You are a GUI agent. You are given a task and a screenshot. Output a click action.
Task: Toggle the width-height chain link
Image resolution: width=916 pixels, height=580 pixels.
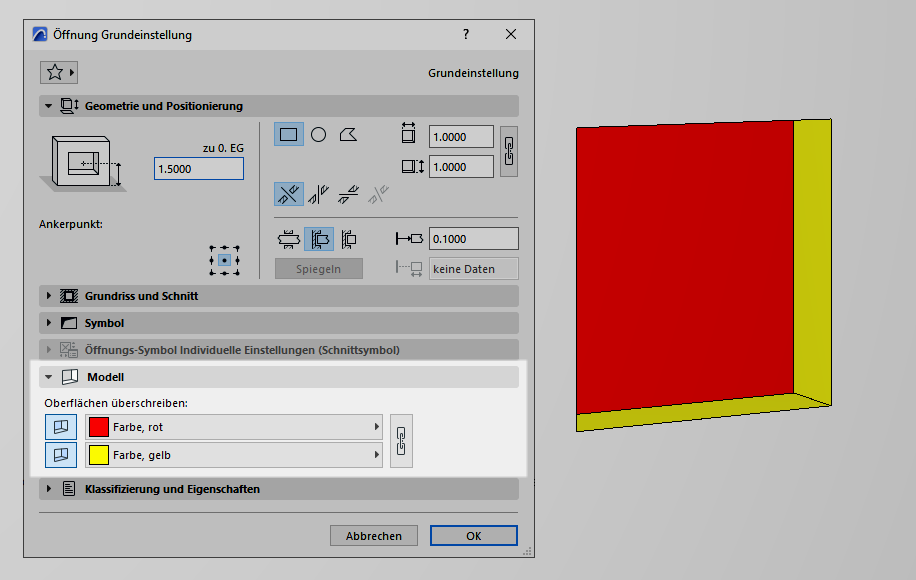(509, 152)
